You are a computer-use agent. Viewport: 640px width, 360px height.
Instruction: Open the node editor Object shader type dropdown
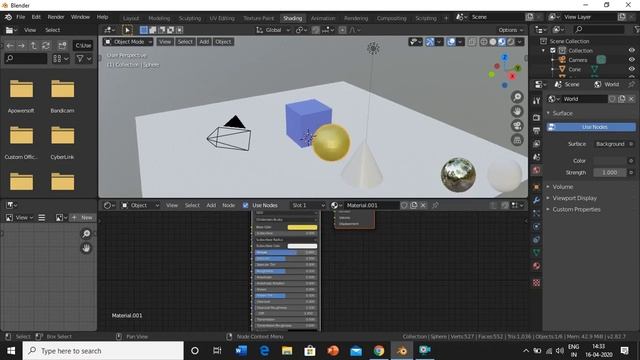click(x=140, y=205)
